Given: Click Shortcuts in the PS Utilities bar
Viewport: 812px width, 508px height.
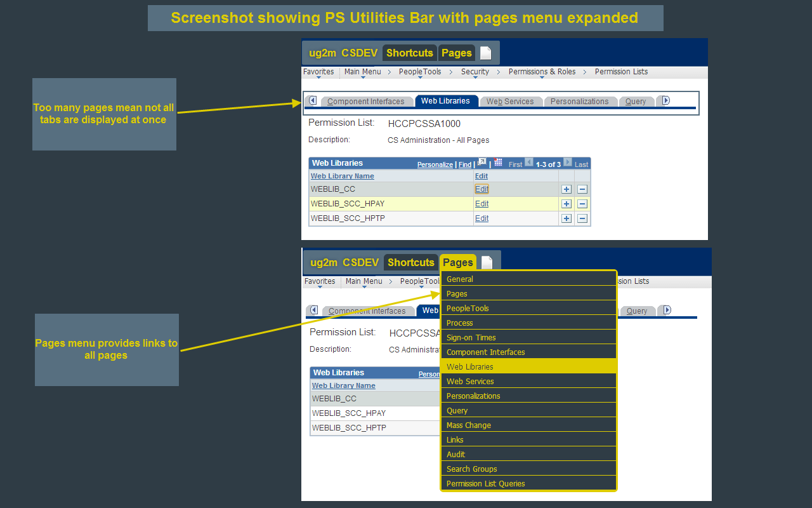Looking at the screenshot, I should coord(409,53).
